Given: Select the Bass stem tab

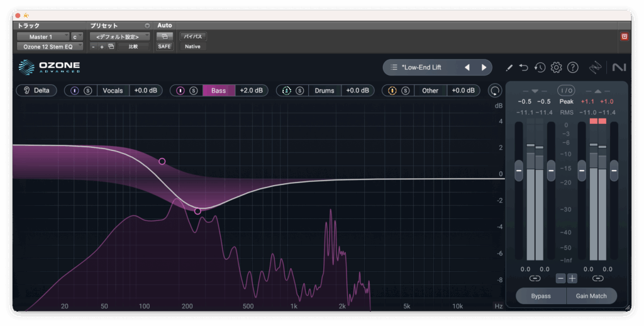Looking at the screenshot, I should [218, 91].
